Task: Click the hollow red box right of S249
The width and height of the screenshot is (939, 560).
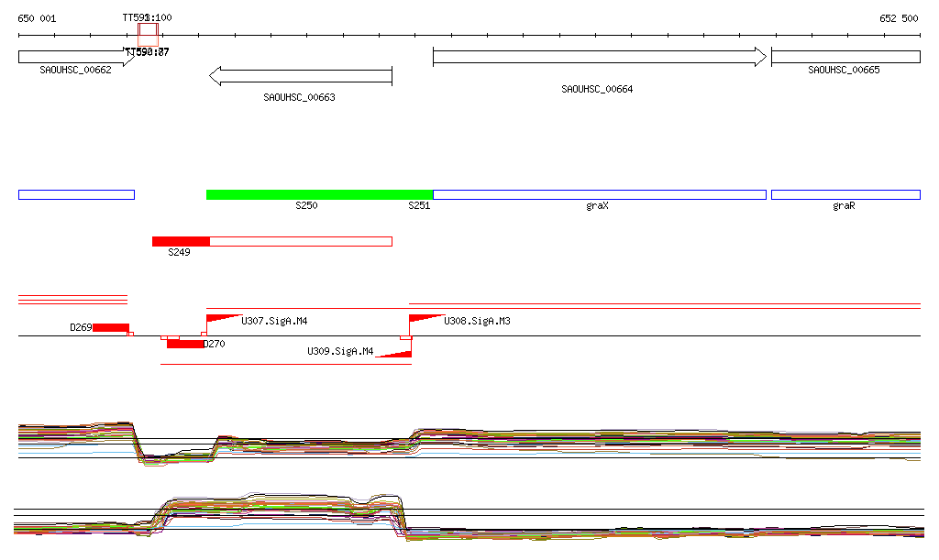Action: click(x=301, y=242)
